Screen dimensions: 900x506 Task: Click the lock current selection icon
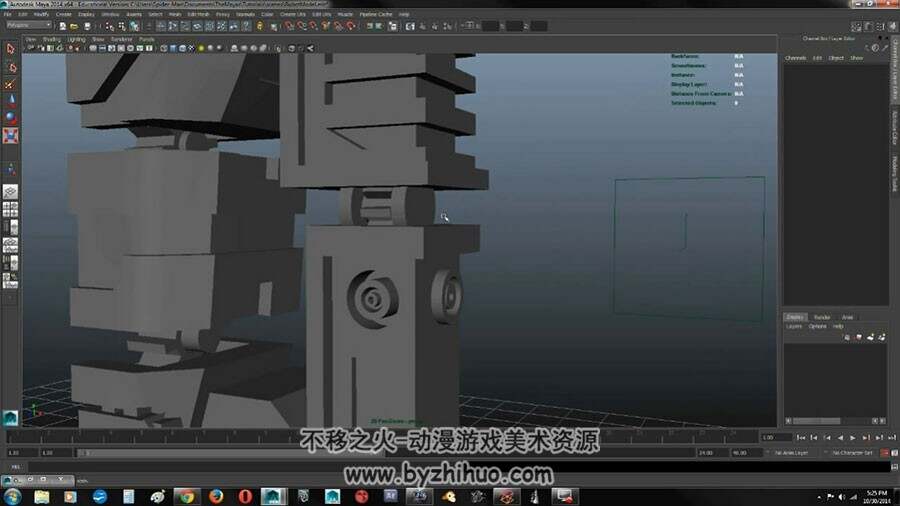point(260,26)
